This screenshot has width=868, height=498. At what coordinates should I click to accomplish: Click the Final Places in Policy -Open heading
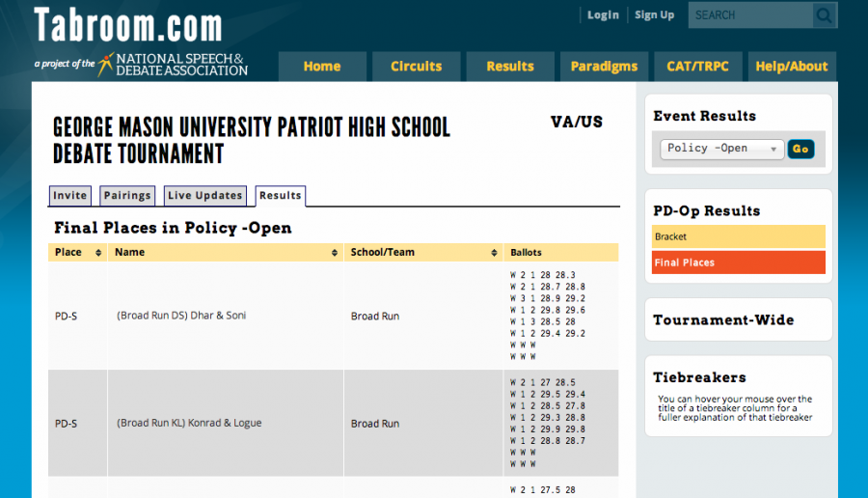173,228
